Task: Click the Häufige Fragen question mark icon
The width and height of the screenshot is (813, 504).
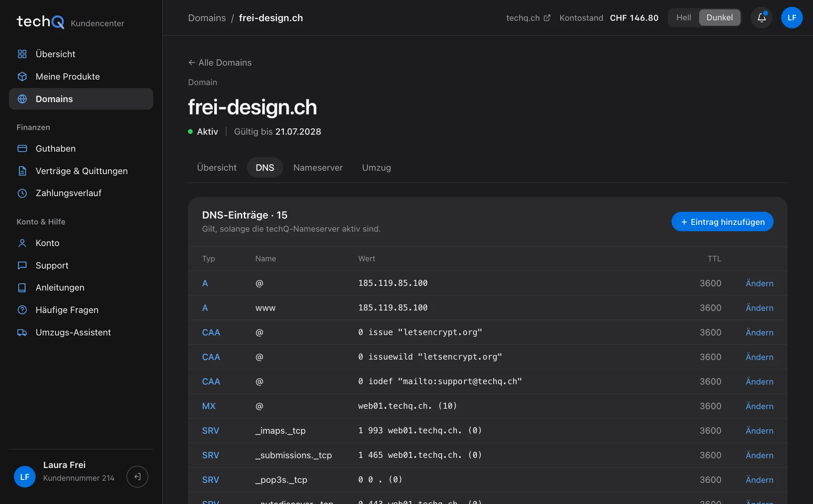Action: coord(22,310)
